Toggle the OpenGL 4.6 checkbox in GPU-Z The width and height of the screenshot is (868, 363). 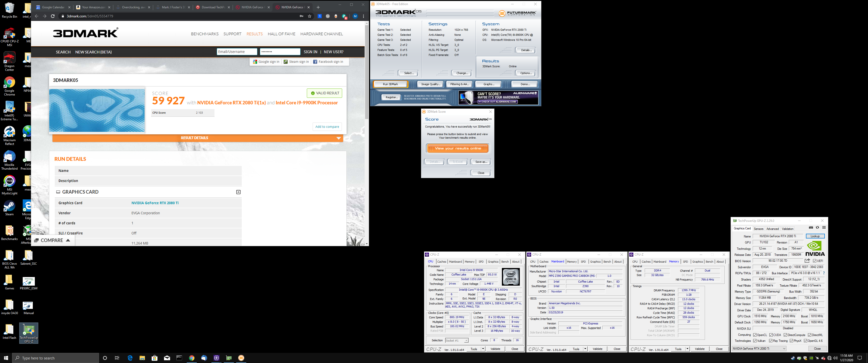[805, 341]
